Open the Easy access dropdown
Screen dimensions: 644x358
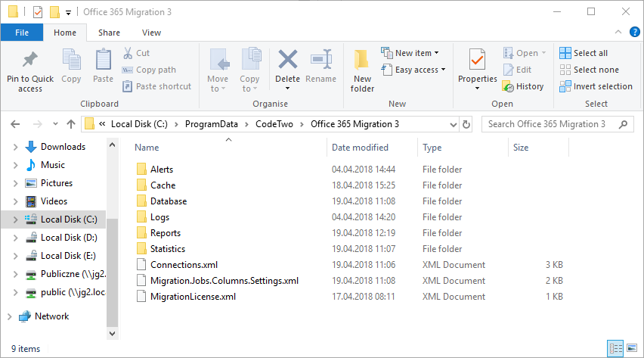tap(443, 70)
